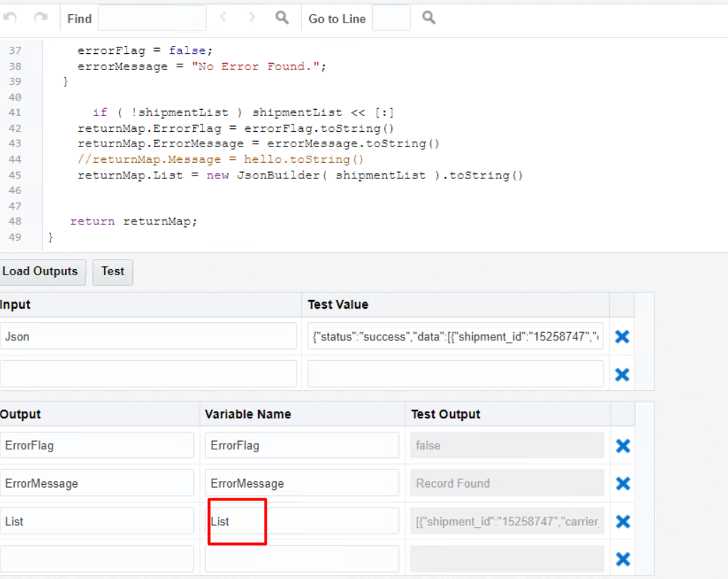Screen dimensions: 728x579
Task: Edit the Json input name field
Action: 148,336
